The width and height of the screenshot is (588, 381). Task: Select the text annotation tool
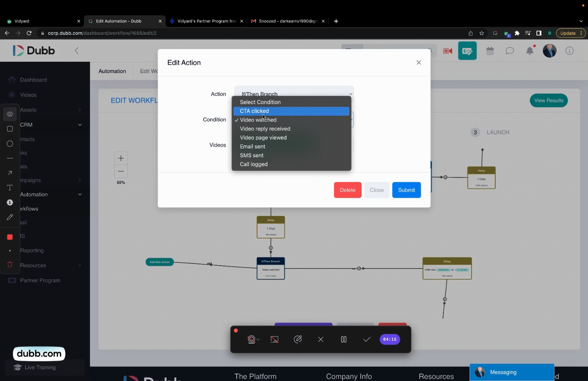pyautogui.click(x=10, y=188)
